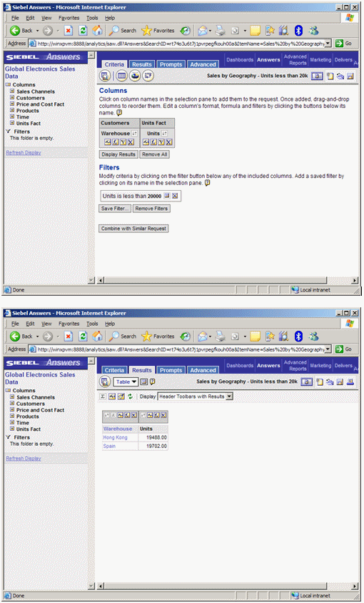This screenshot has height=603, width=364.
Task: Open Advanced tab in Results-view window
Action: pyautogui.click(x=203, y=370)
